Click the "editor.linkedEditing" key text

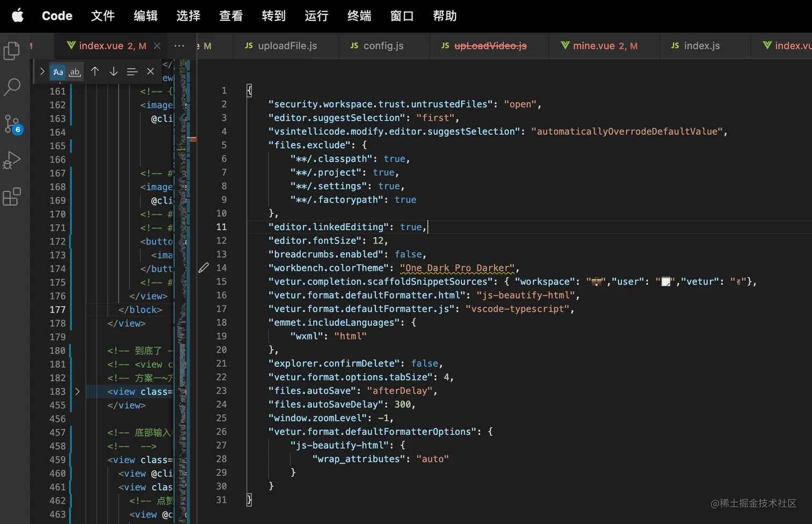point(329,227)
